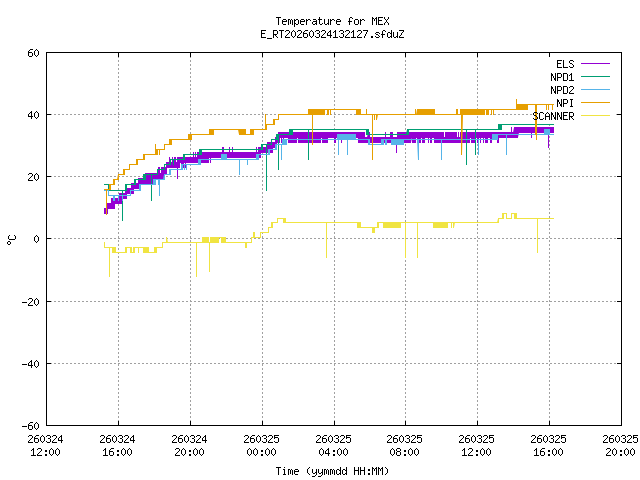Click the 260325 00:00 x-axis tick label
This screenshot has height=480, width=640.
pos(261,445)
